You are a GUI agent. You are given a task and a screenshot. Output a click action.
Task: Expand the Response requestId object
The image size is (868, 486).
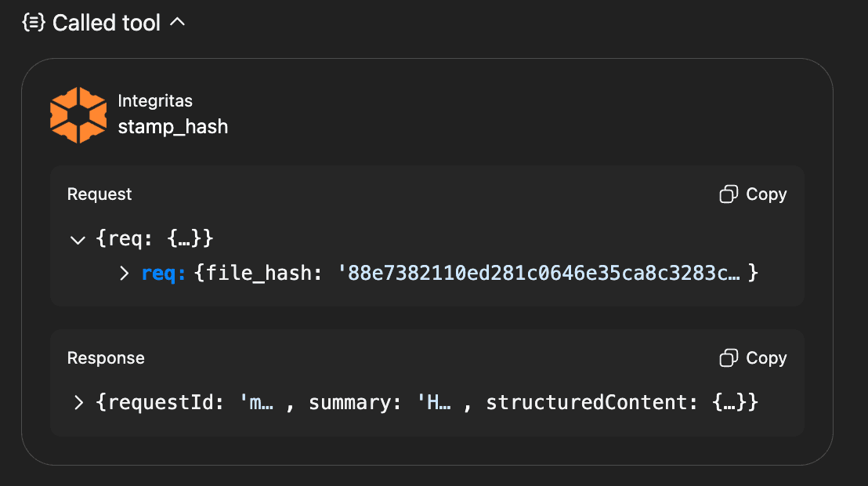pyautogui.click(x=78, y=402)
